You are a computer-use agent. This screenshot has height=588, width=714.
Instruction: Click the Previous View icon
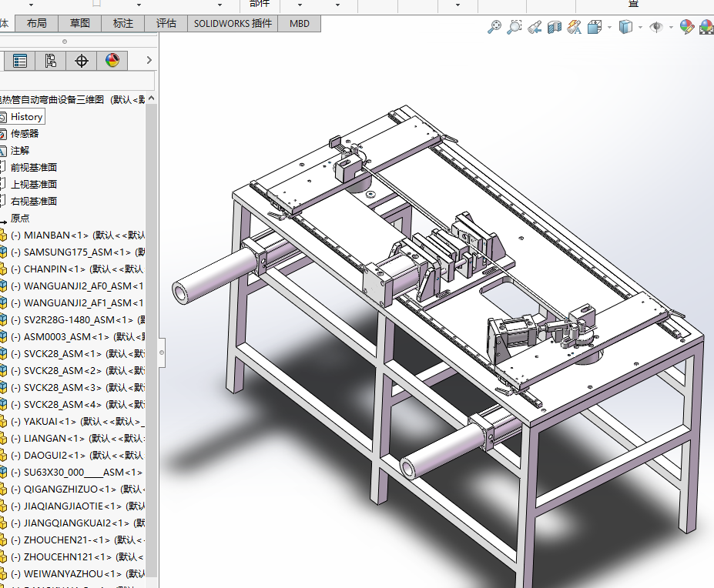[535, 27]
